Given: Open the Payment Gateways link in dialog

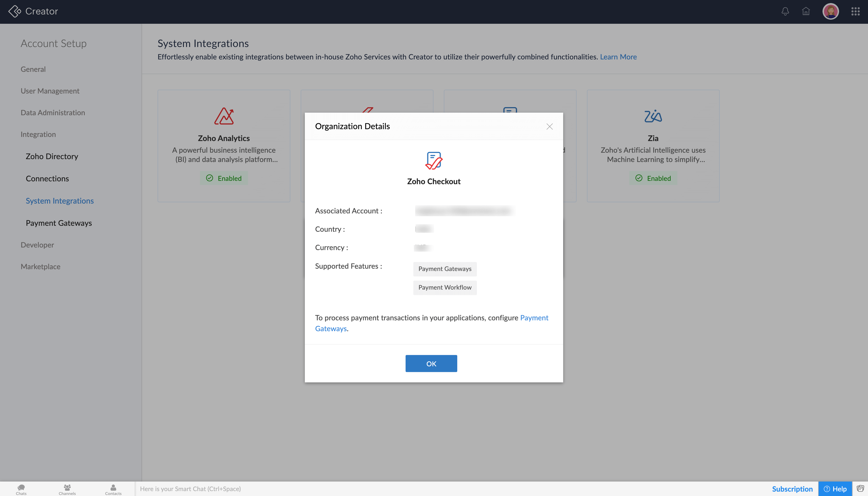Looking at the screenshot, I should (330, 328).
